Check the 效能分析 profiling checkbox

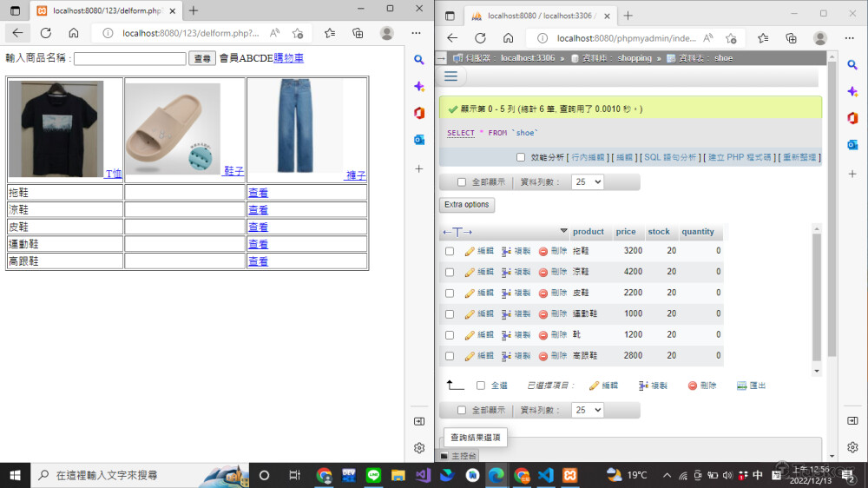point(521,157)
